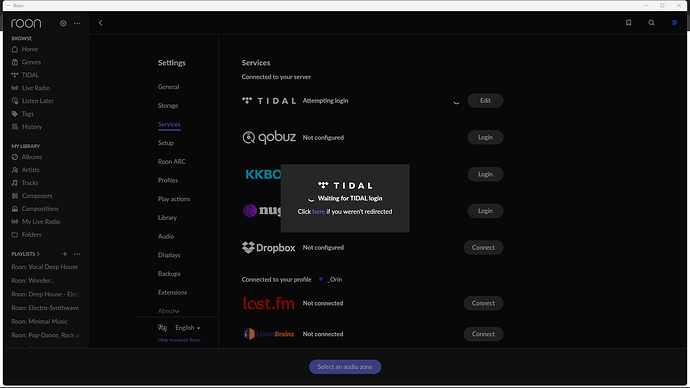The image size is (690, 388).
Task: Open playlist Roon: Vocal Deep House
Action: (x=44, y=267)
